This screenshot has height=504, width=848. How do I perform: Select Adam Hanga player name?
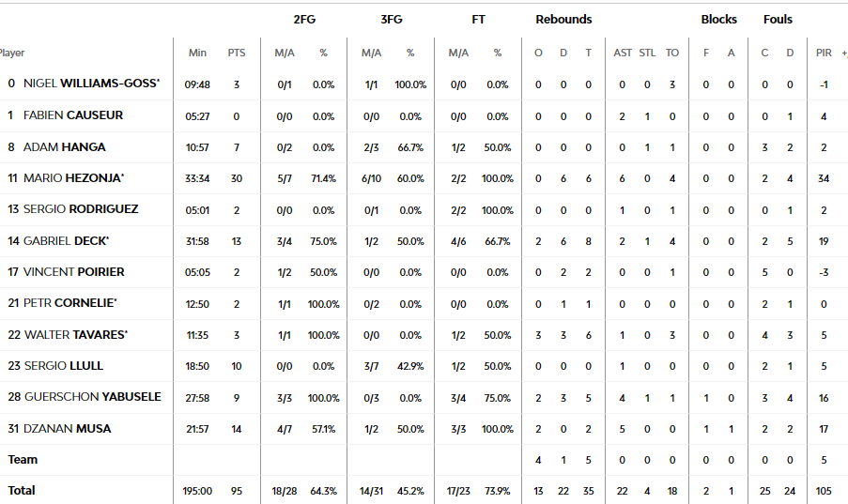click(x=65, y=147)
